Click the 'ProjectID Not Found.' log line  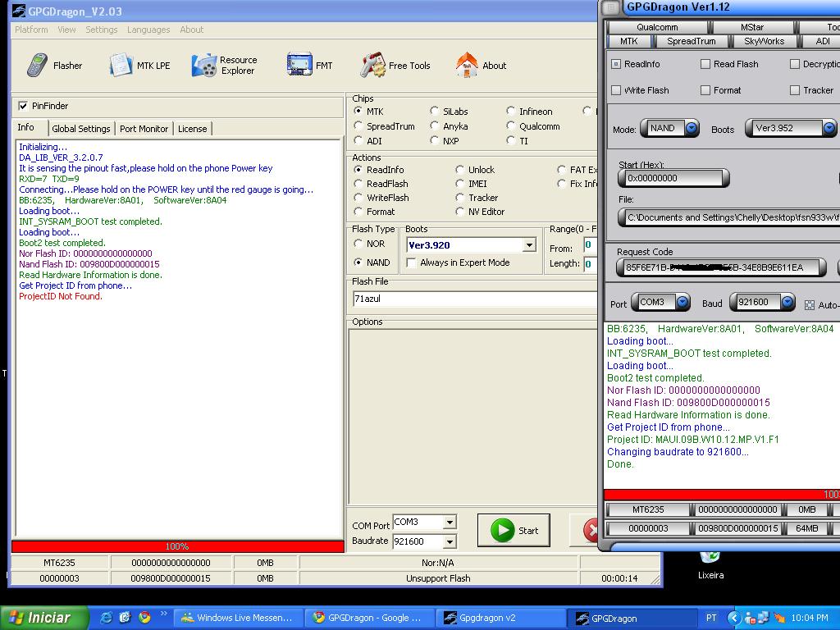tap(61, 296)
